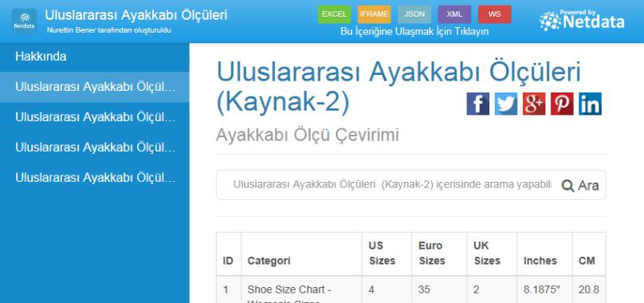Click the text Nurettin Bener tarafından oluşturuldu

pyautogui.click(x=109, y=30)
